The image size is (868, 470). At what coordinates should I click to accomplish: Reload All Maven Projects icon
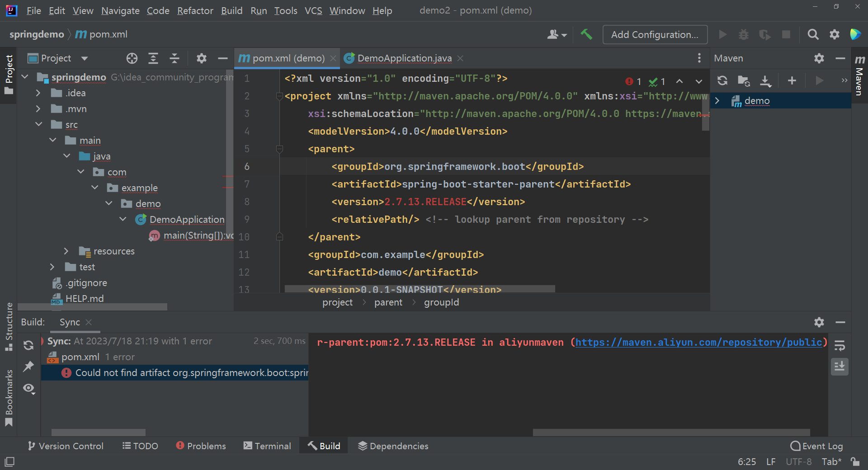point(722,80)
